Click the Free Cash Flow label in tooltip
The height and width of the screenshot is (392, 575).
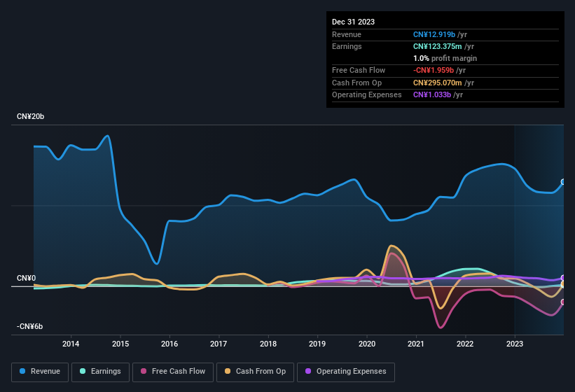click(359, 70)
